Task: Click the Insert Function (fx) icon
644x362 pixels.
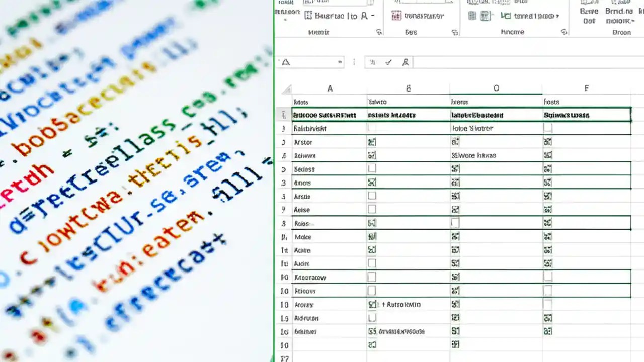Action: point(405,62)
